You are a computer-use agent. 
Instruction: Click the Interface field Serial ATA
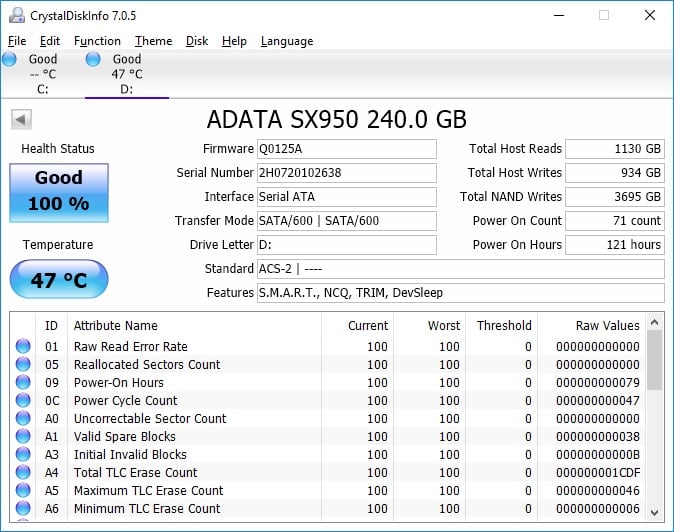(x=347, y=197)
